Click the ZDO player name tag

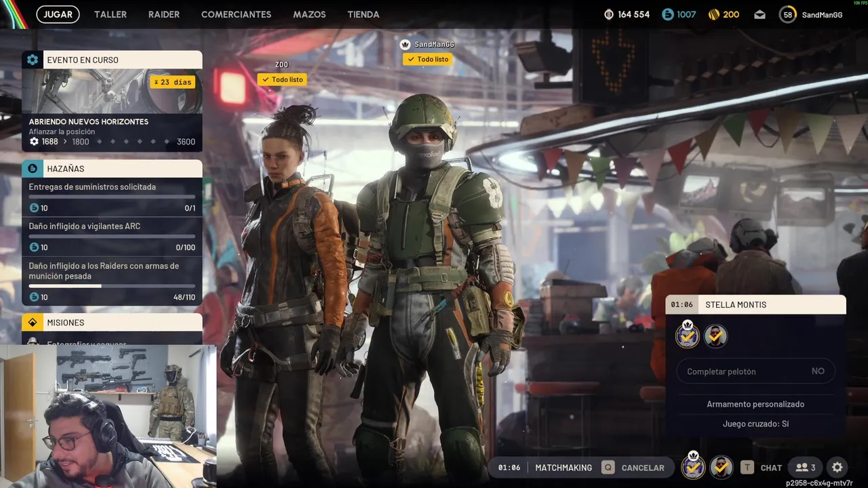pos(281,64)
